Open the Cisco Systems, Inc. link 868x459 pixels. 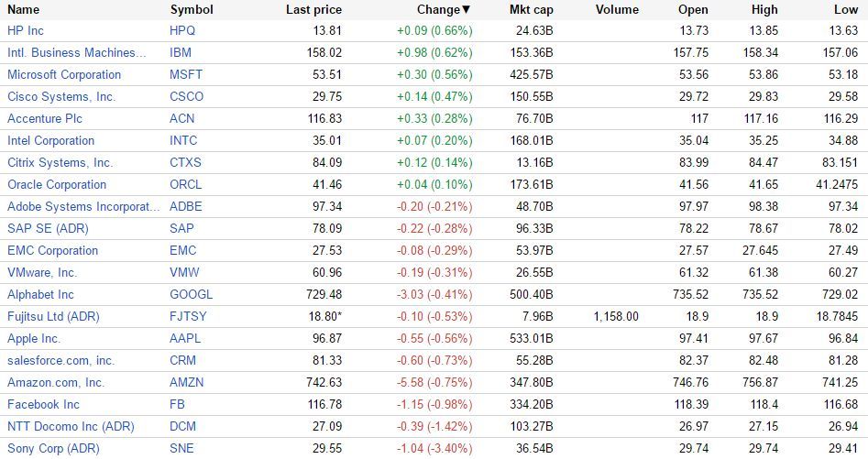click(61, 96)
